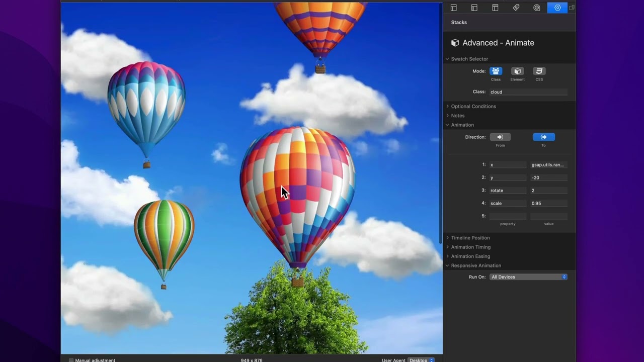The height and width of the screenshot is (362, 644).
Task: Open the User Agent Desktop dropdown
Action: pyautogui.click(x=421, y=360)
